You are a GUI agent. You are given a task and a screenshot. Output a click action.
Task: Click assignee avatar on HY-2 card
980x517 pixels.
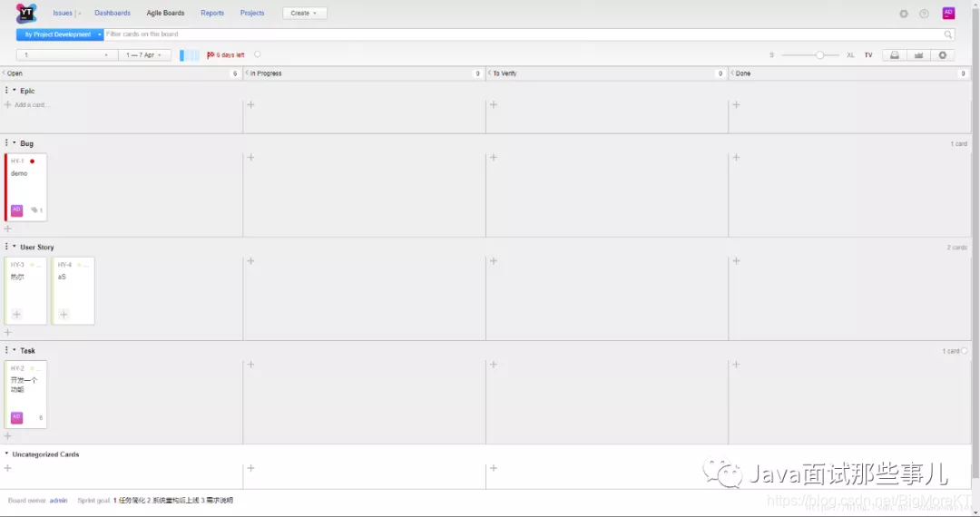tap(17, 418)
